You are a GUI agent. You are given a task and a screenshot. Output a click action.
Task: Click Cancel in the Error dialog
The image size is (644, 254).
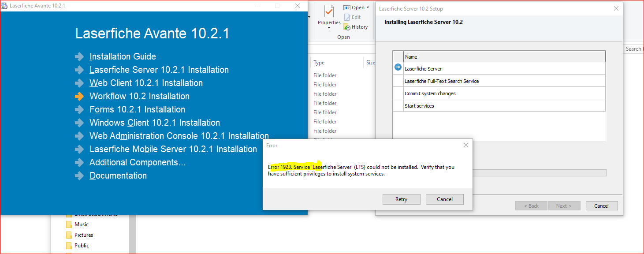pyautogui.click(x=445, y=199)
